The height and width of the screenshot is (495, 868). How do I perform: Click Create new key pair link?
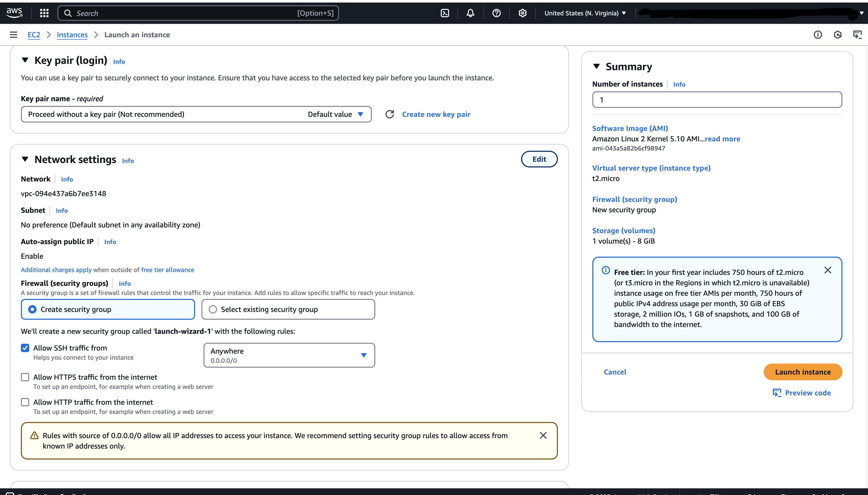pyautogui.click(x=436, y=114)
